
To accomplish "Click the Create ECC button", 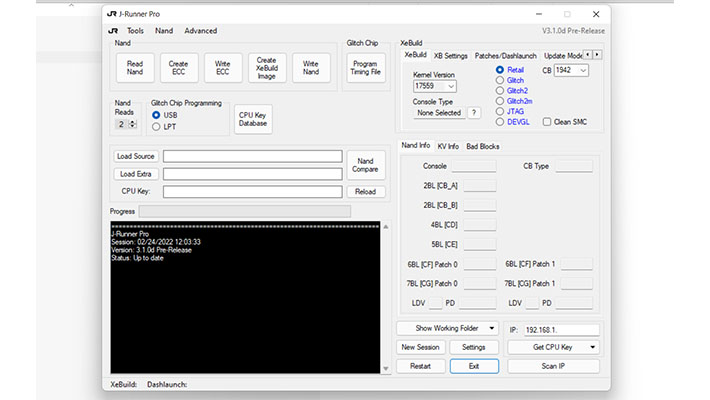I will pos(179,68).
